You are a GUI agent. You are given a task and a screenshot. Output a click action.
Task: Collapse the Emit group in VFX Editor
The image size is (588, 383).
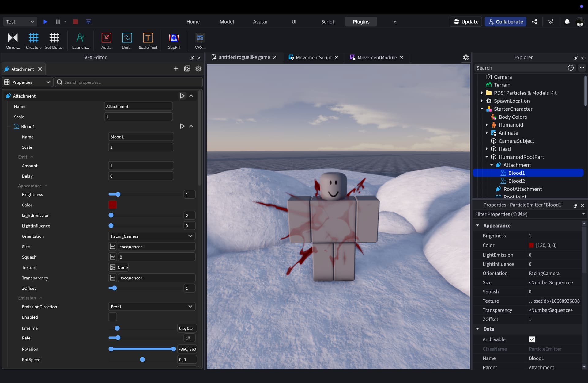pyautogui.click(x=32, y=157)
